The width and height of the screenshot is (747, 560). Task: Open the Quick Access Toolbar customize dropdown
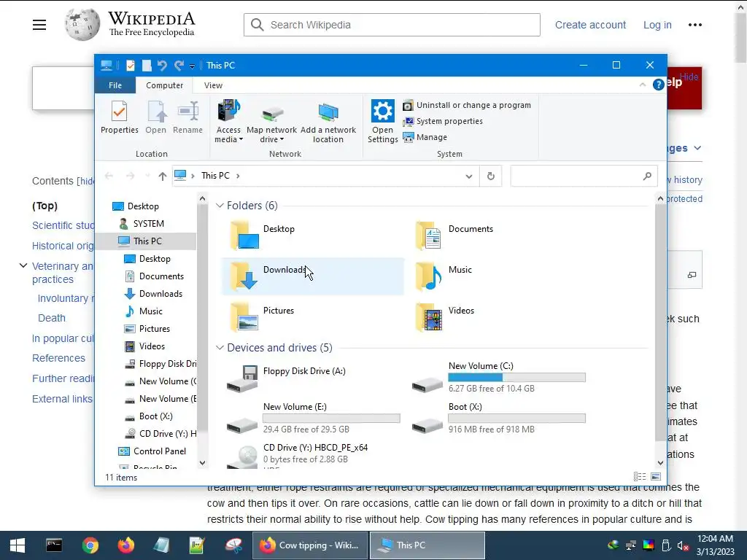coord(192,66)
